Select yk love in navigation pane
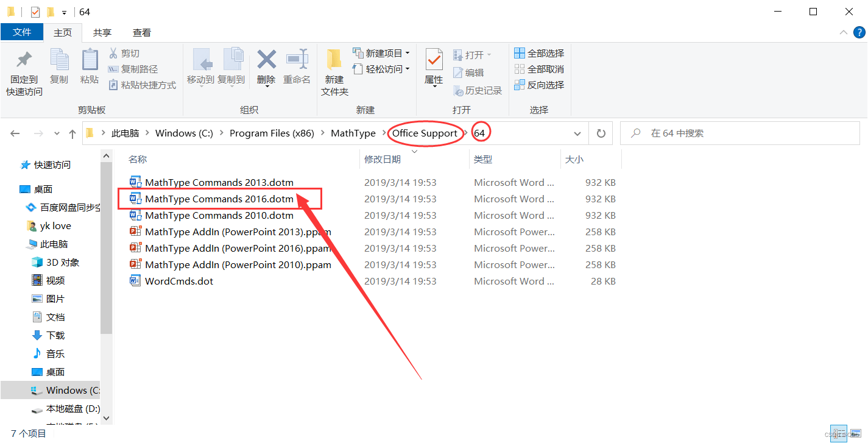 tap(49, 226)
